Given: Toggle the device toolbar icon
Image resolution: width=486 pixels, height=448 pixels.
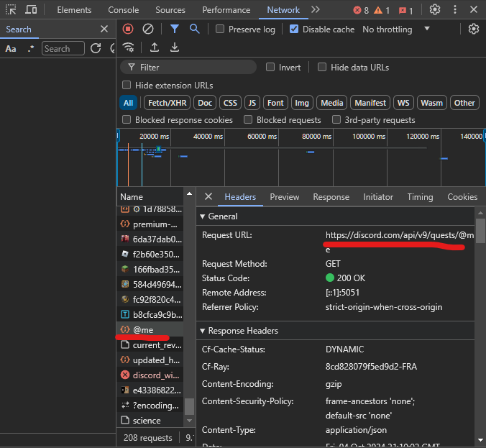Looking at the screenshot, I should click(x=31, y=10).
